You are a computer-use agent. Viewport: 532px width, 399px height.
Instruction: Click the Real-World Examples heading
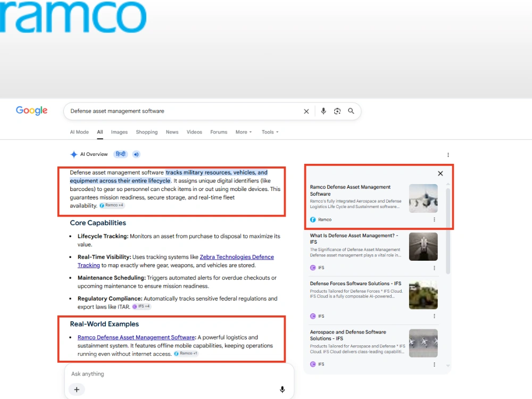[104, 324]
